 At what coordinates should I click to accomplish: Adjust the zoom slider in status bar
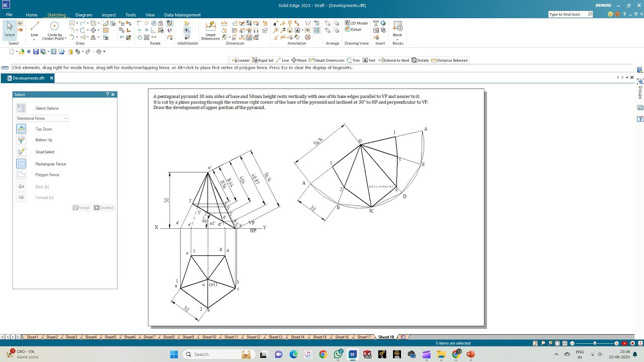point(595,343)
